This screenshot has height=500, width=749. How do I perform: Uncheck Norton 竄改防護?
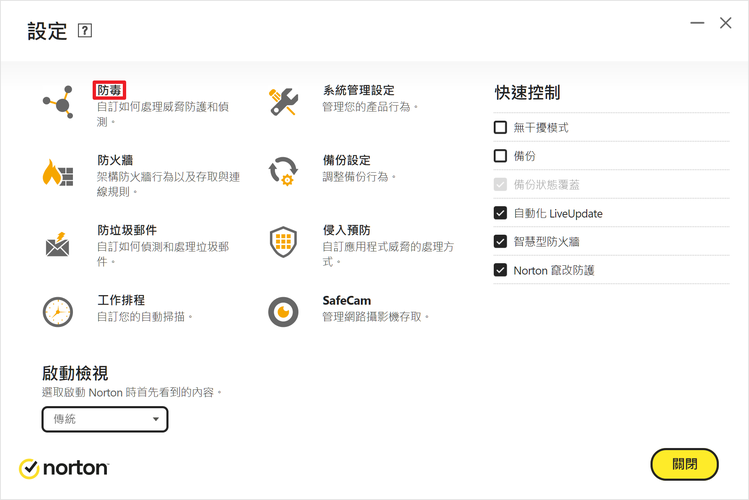[500, 270]
